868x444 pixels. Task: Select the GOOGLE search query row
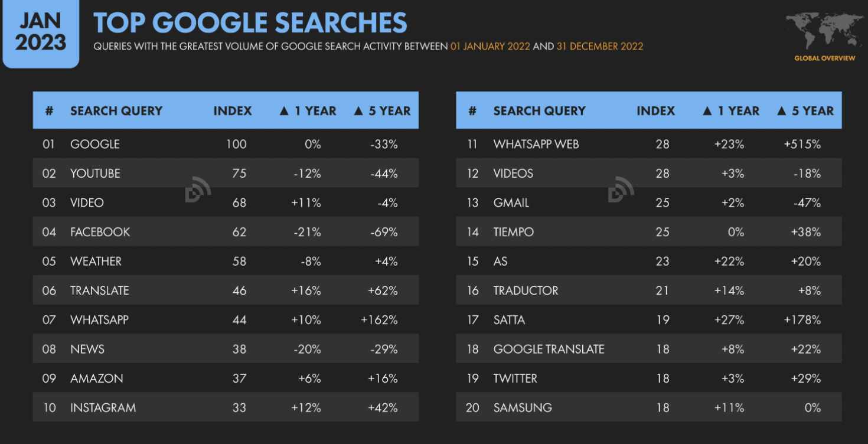(226, 144)
